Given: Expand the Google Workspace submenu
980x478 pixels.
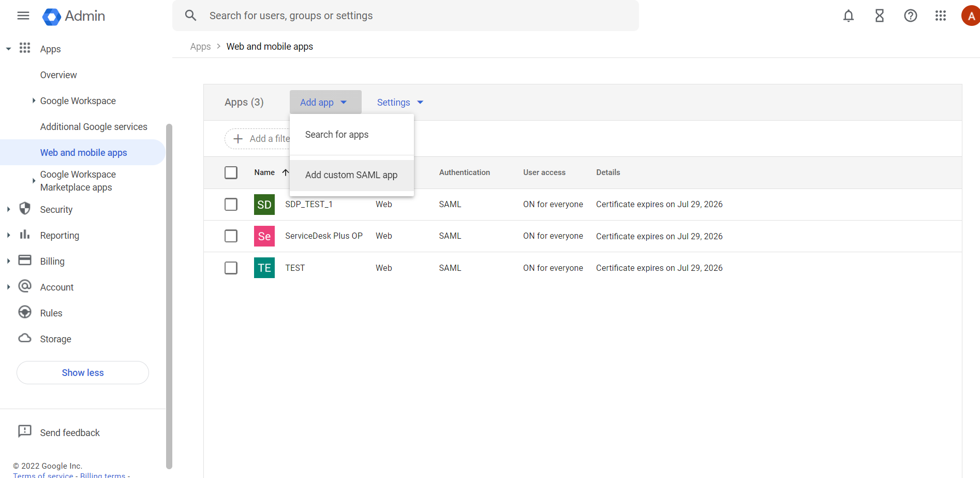Looking at the screenshot, I should pyautogui.click(x=34, y=100).
